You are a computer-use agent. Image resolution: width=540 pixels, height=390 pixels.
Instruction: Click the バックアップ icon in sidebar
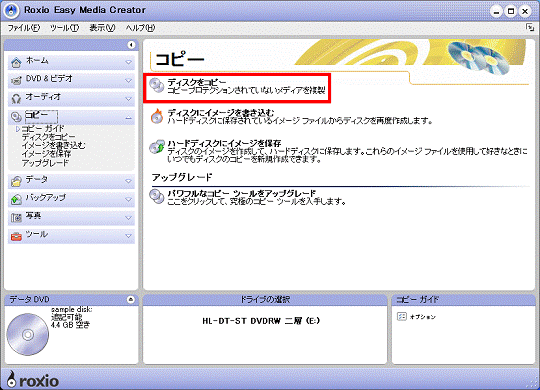[16, 199]
